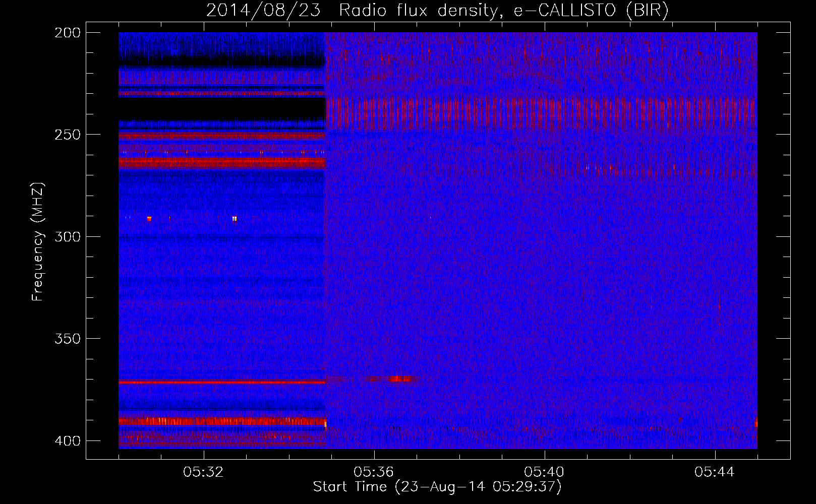The width and height of the screenshot is (816, 504).
Task: Click the 'Frequency (MHZ)' axis label
Action: point(38,241)
